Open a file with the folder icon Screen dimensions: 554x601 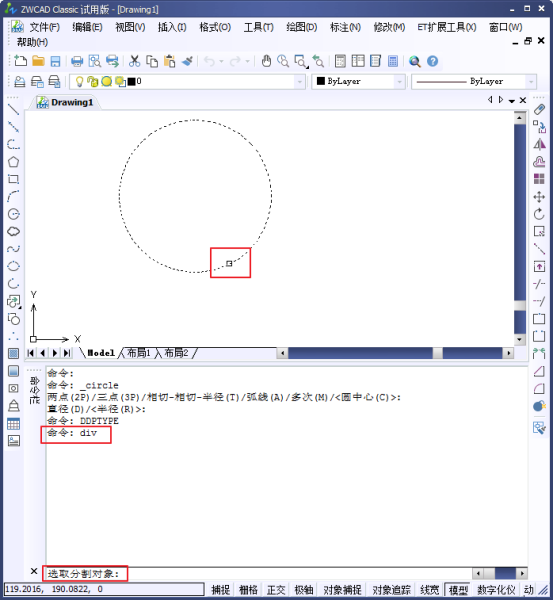pyautogui.click(x=38, y=61)
